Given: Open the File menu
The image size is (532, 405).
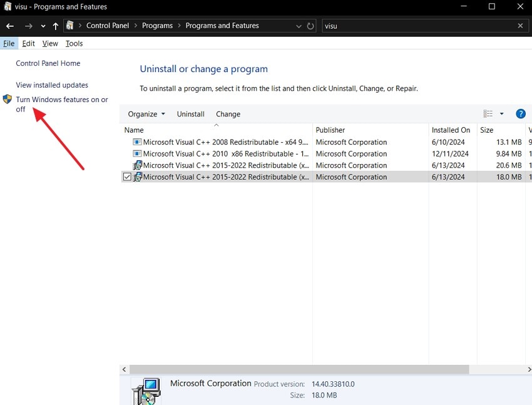Looking at the screenshot, I should (x=9, y=43).
